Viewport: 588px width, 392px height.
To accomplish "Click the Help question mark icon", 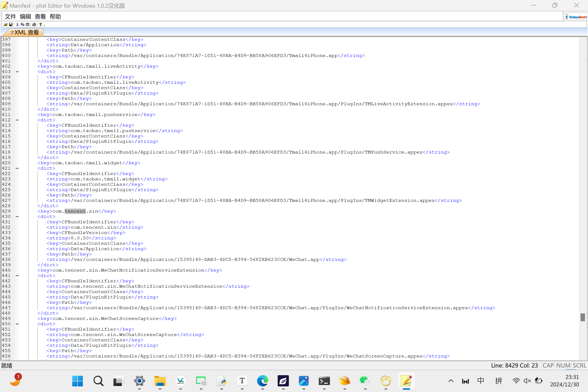I will tap(41, 24).
